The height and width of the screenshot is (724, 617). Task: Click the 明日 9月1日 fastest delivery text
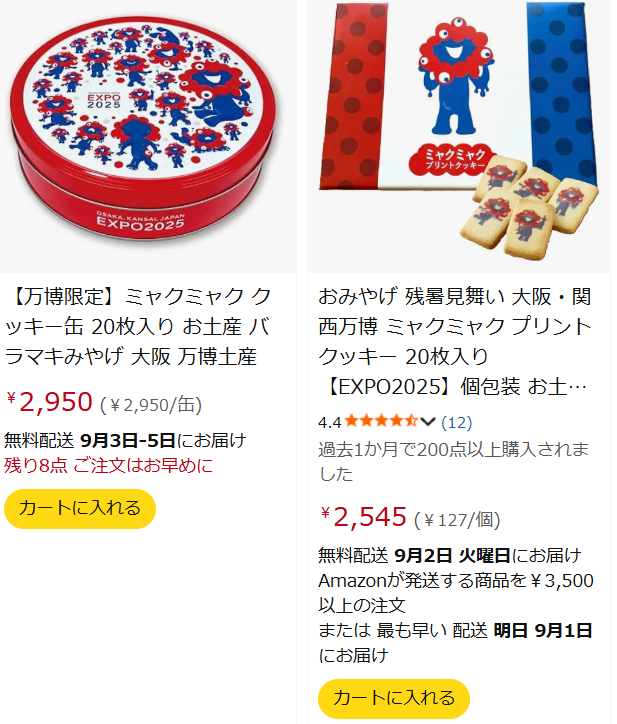click(543, 630)
